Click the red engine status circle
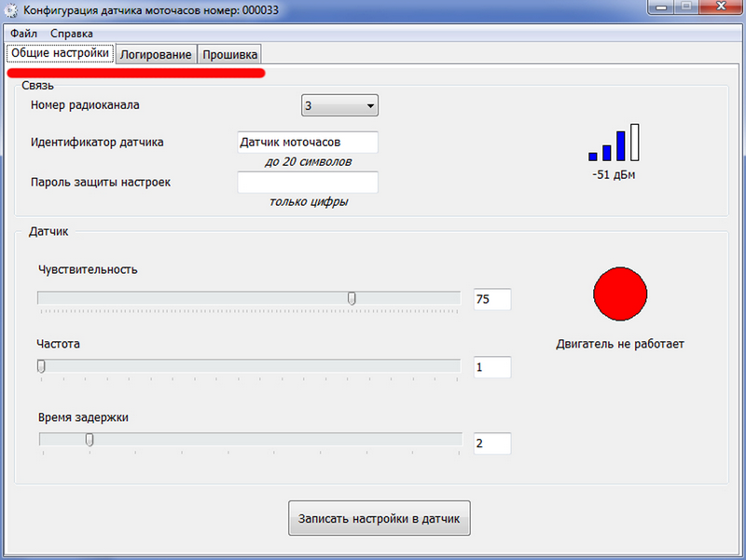This screenshot has width=746, height=560. tap(620, 294)
